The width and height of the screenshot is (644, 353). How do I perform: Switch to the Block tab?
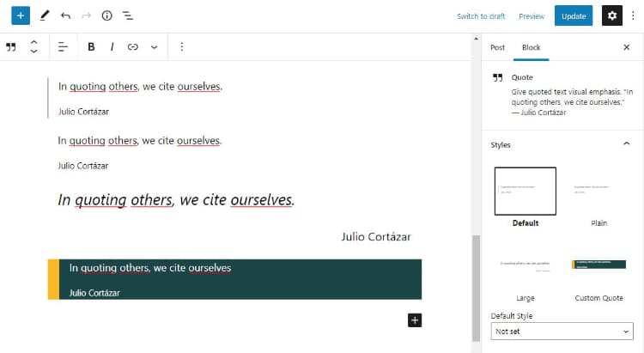[531, 48]
